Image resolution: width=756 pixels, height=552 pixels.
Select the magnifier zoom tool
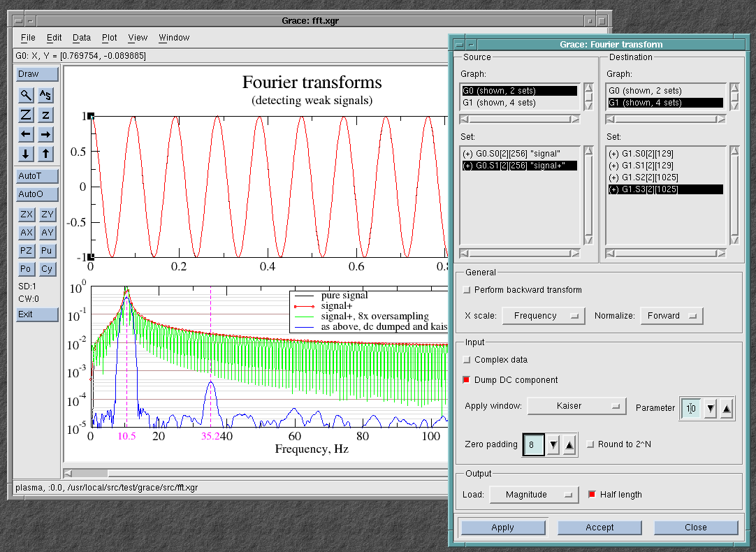(27, 95)
